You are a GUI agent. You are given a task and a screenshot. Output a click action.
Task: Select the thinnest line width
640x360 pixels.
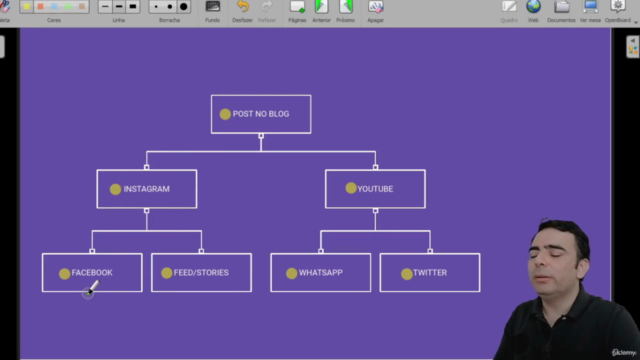pyautogui.click(x=105, y=7)
